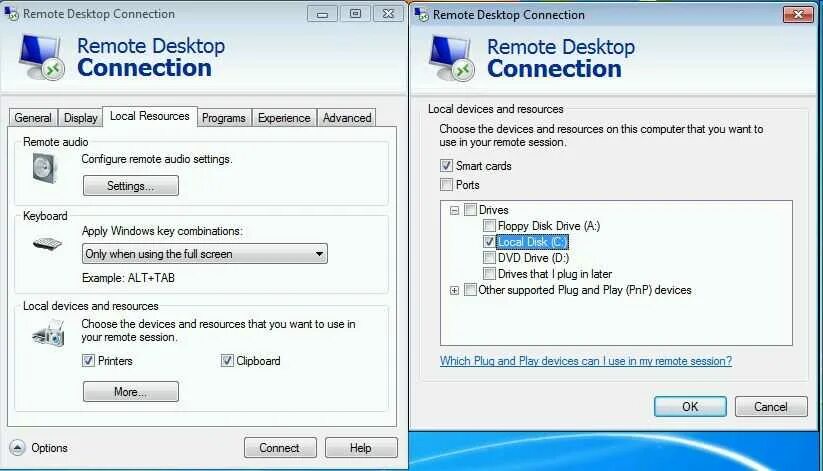
Task: Enable the Ports checkbox
Action: [x=446, y=184]
